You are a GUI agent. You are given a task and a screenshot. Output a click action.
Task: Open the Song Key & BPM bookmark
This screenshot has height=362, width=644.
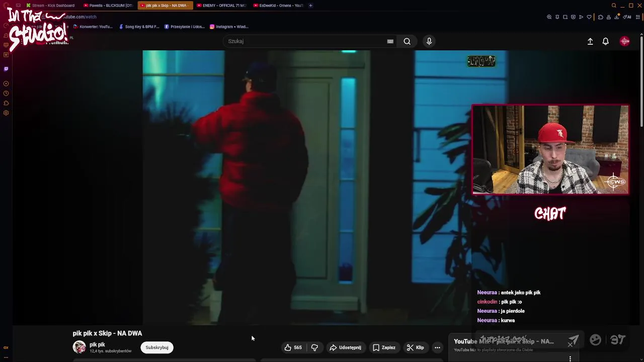point(139,27)
